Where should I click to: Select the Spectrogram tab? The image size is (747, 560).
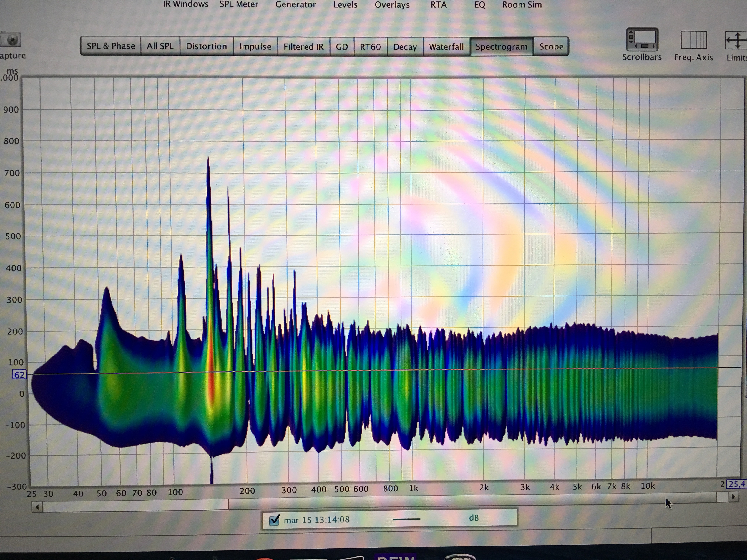click(502, 47)
